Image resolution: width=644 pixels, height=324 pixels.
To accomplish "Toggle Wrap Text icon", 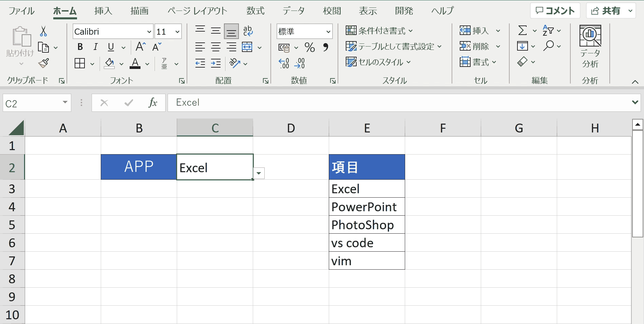I will [248, 31].
